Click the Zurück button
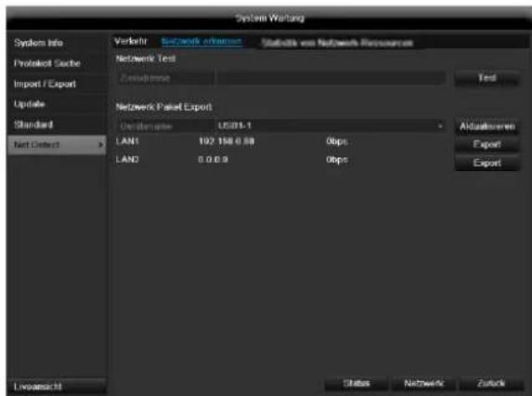The width and height of the screenshot is (532, 396). point(490,383)
